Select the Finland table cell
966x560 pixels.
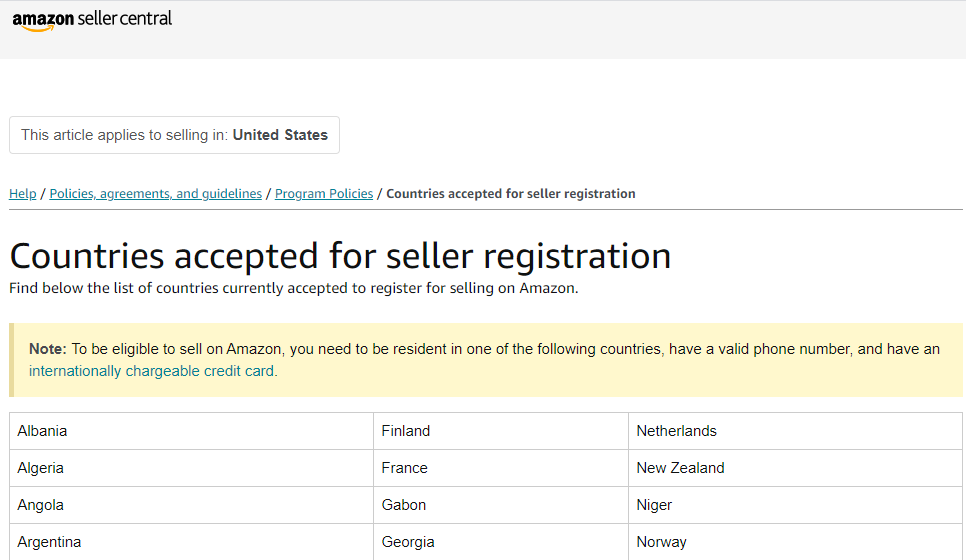tap(501, 431)
